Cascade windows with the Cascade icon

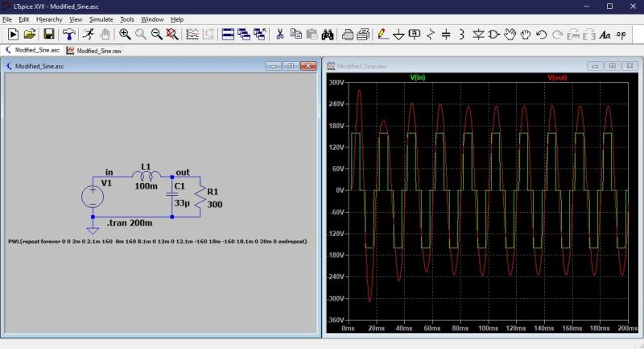pos(244,35)
